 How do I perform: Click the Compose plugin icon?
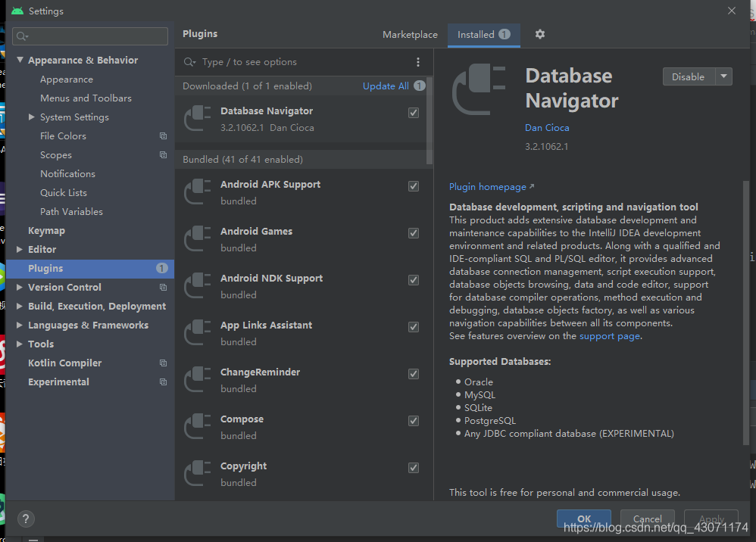click(x=198, y=426)
